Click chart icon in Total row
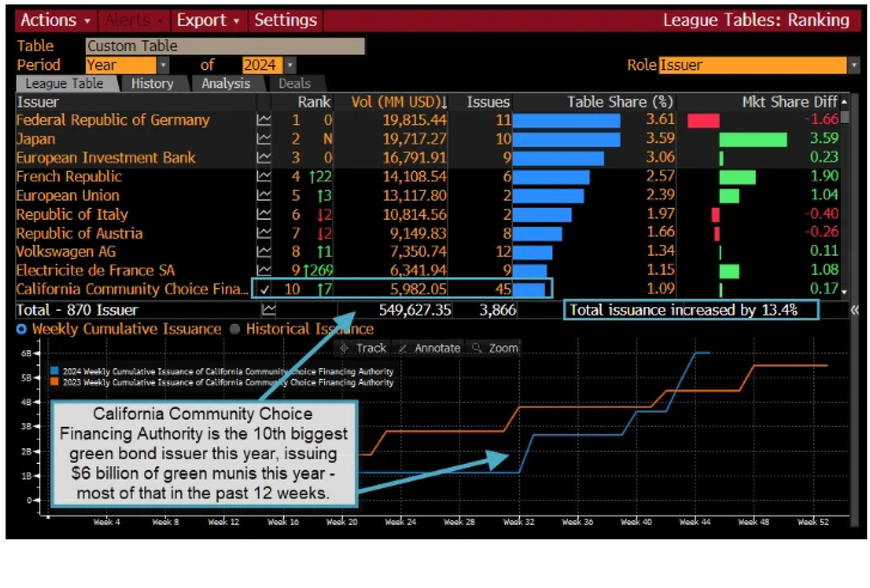 (268, 310)
